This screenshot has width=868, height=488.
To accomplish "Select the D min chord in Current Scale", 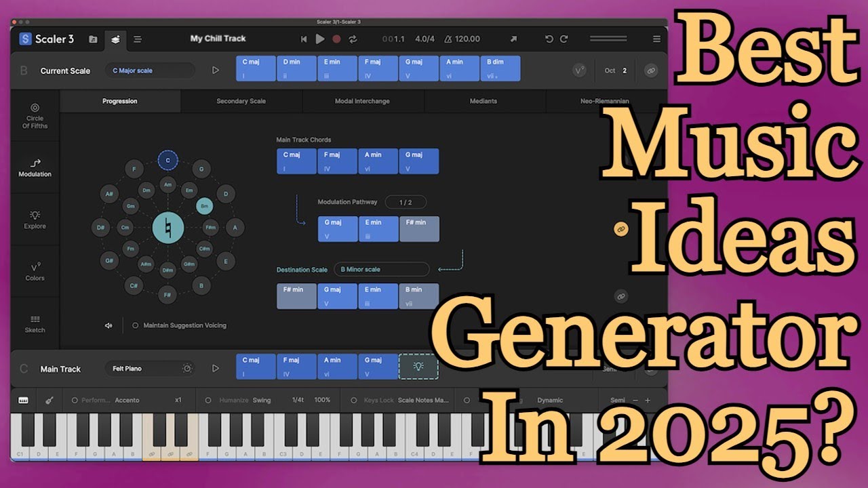I will tap(297, 69).
